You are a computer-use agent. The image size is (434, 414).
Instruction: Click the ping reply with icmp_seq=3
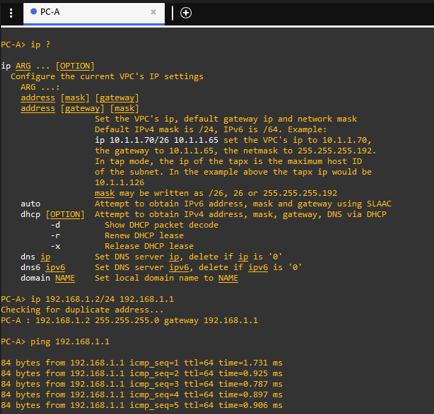click(142, 384)
